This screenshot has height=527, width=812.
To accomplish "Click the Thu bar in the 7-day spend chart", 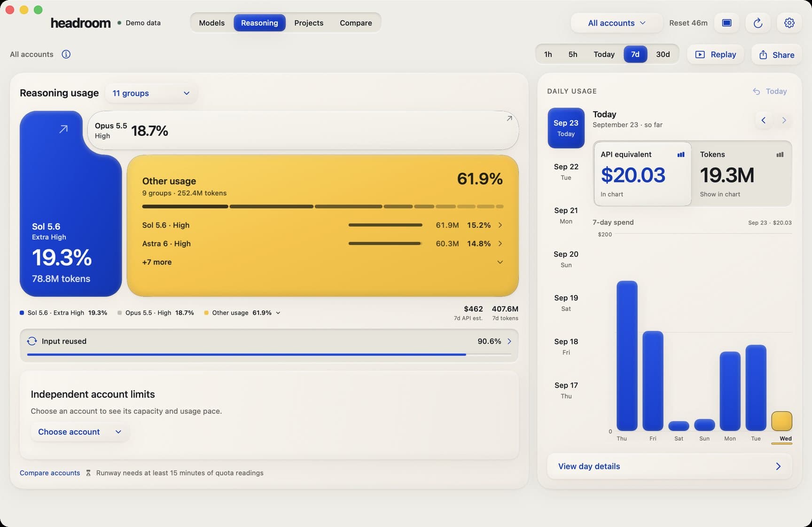I will coord(627,356).
